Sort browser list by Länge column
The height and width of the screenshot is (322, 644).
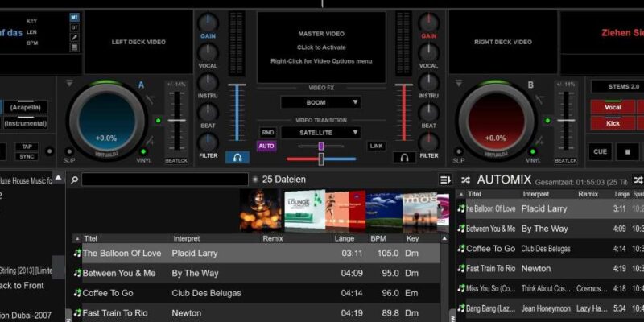point(345,238)
